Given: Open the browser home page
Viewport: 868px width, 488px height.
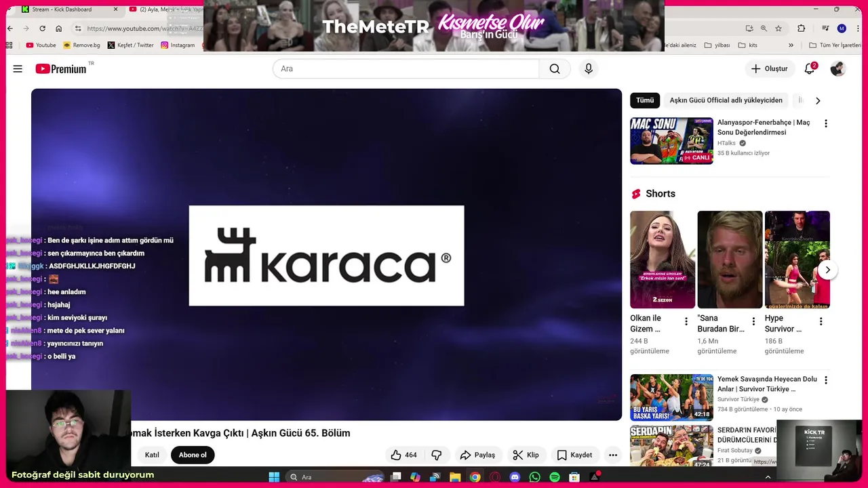Looking at the screenshot, I should click(58, 28).
